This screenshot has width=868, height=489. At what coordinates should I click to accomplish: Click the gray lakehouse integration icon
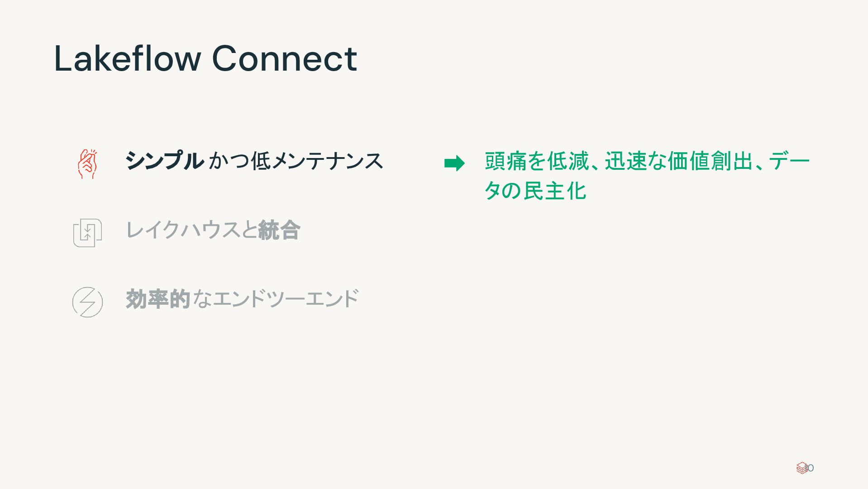(x=87, y=233)
